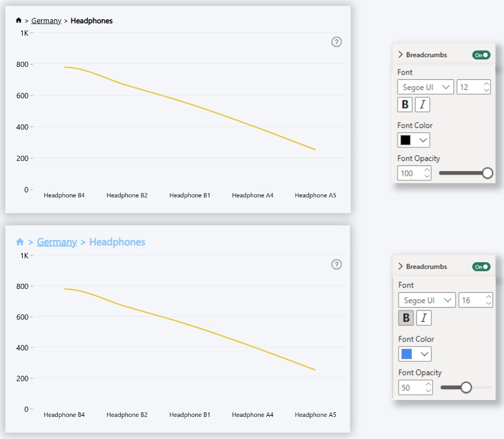Click Headphone B1 label in the bottom chart
The image size is (504, 439).
point(190,415)
